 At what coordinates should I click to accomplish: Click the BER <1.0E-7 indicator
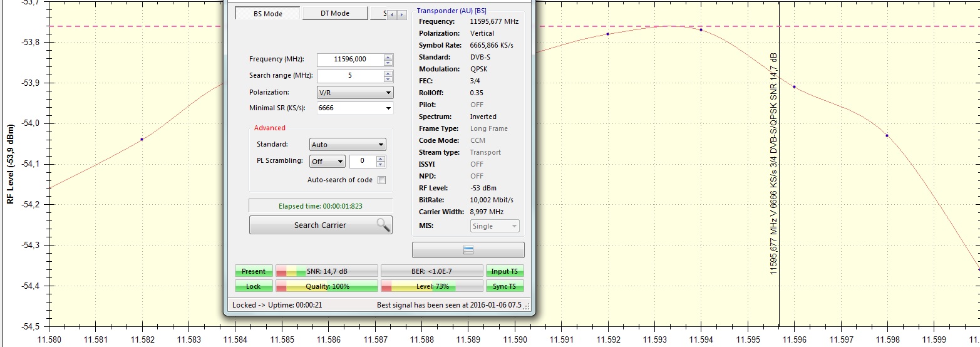[432, 271]
